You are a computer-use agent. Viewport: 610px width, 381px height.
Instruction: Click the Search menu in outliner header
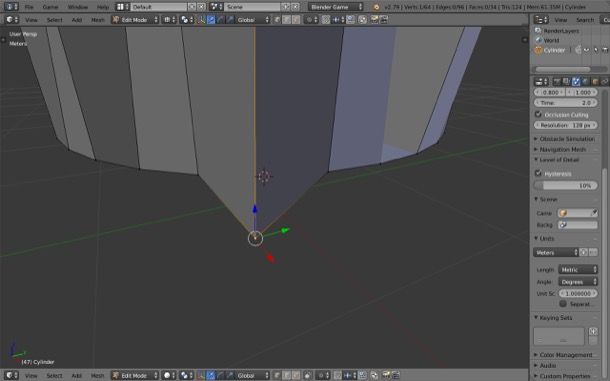point(585,20)
